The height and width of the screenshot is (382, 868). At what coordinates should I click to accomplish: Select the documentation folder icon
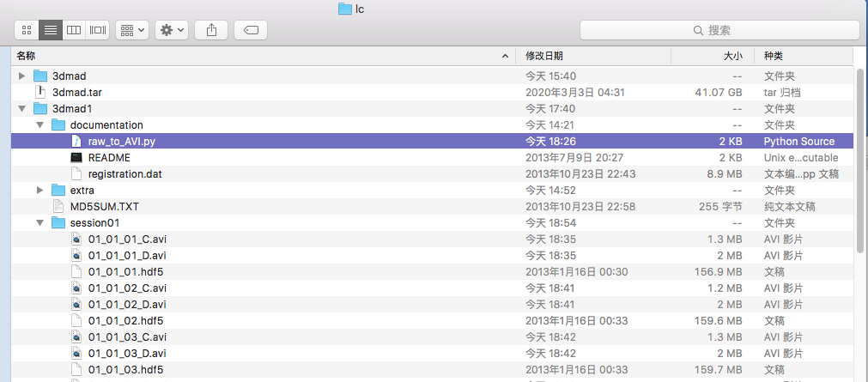click(58, 125)
